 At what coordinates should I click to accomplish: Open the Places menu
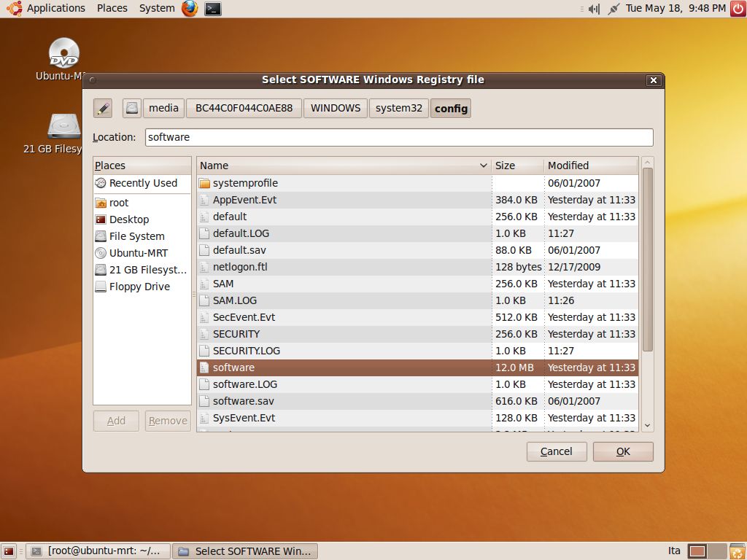[x=112, y=8]
